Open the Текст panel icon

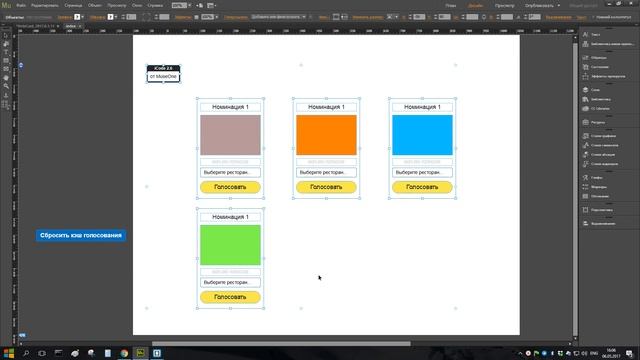point(586,35)
